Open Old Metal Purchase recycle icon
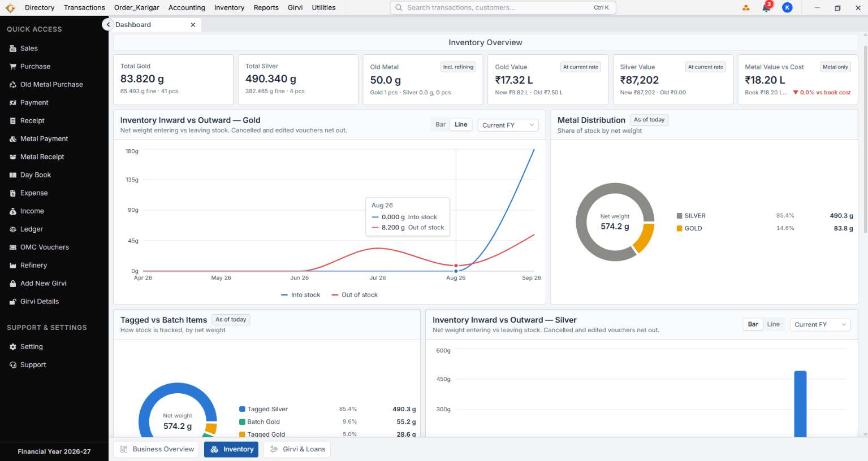 tap(13, 85)
